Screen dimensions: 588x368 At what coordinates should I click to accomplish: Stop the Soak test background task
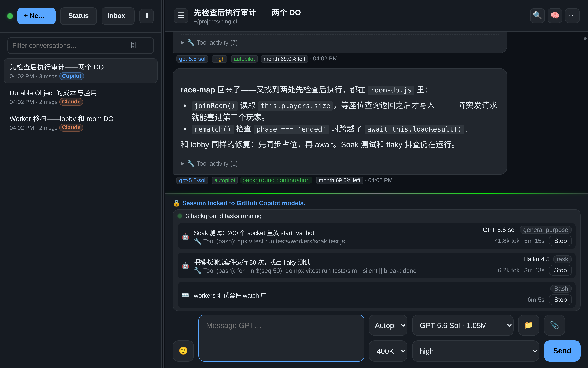[x=560, y=241]
